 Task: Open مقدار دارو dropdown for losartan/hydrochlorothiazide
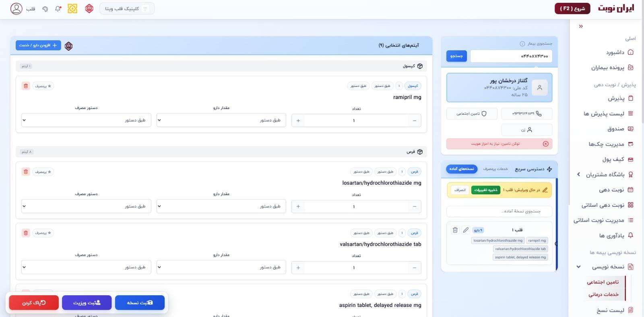point(221,206)
